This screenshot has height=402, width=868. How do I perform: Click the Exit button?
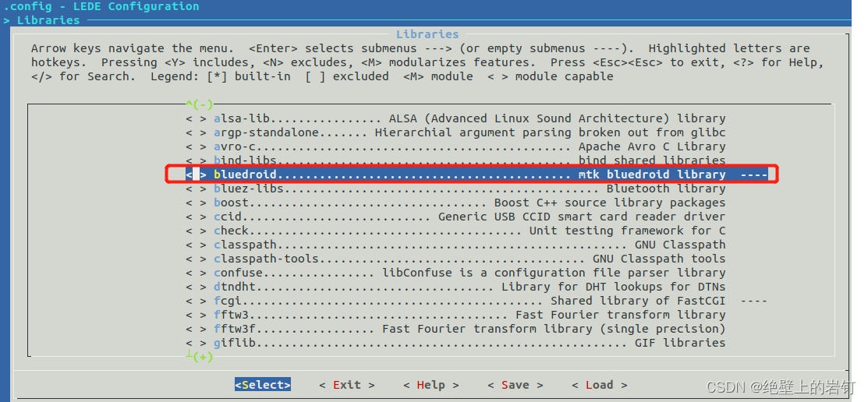click(347, 385)
